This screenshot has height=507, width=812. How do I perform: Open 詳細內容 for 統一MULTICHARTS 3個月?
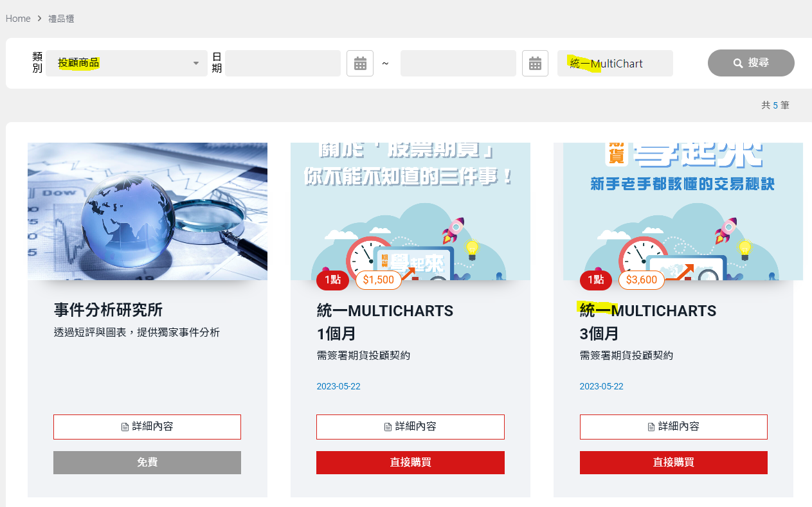673,427
